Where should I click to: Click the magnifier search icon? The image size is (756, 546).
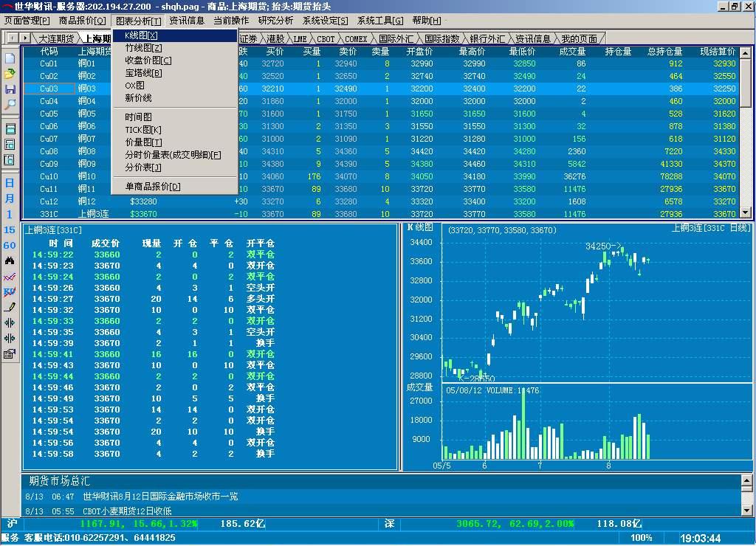tap(10, 105)
